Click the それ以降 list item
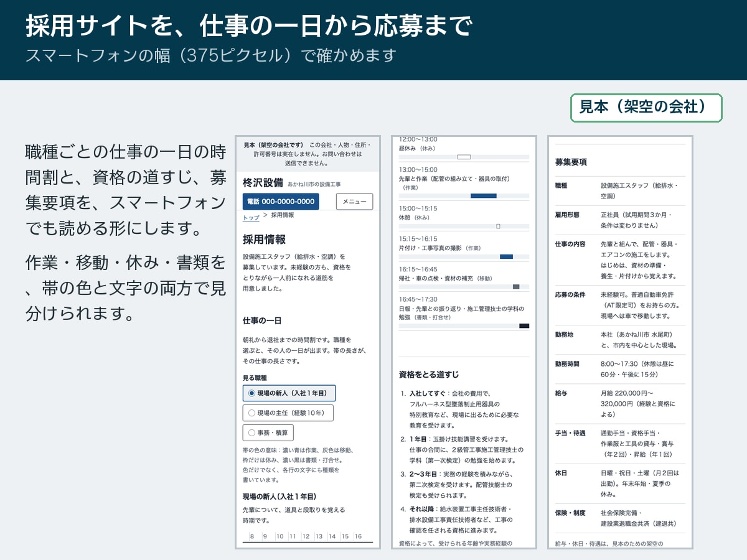 (x=464, y=520)
